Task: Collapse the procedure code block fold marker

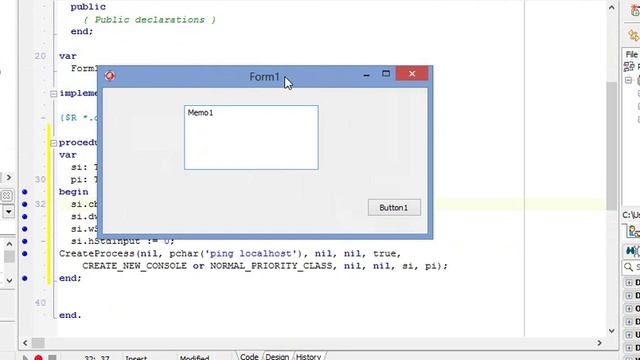Action: [x=53, y=143]
